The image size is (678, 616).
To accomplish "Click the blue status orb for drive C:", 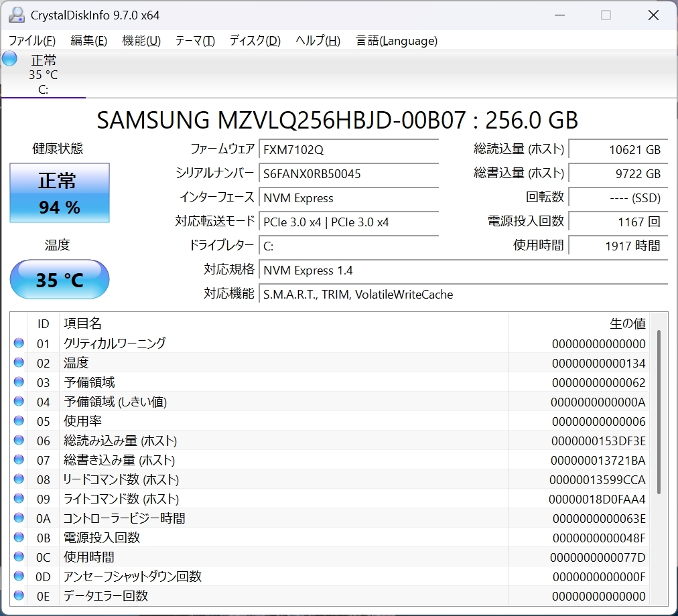I will (9, 59).
